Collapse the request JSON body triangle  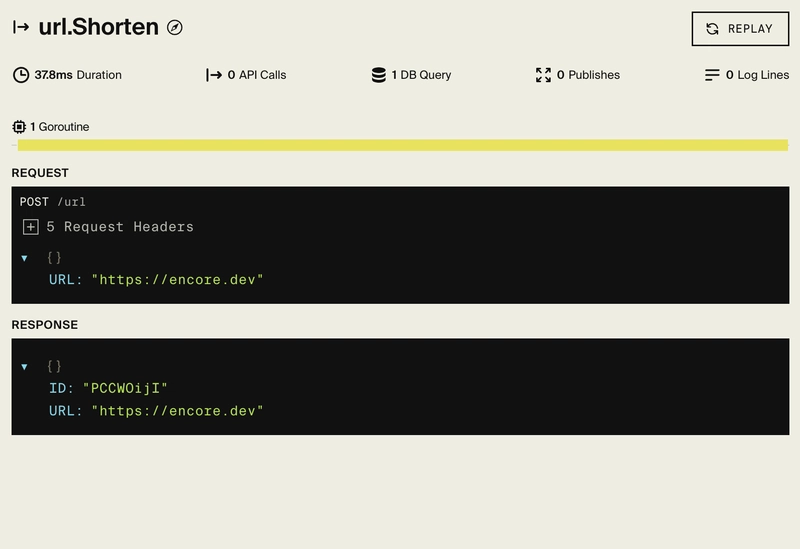tap(25, 258)
